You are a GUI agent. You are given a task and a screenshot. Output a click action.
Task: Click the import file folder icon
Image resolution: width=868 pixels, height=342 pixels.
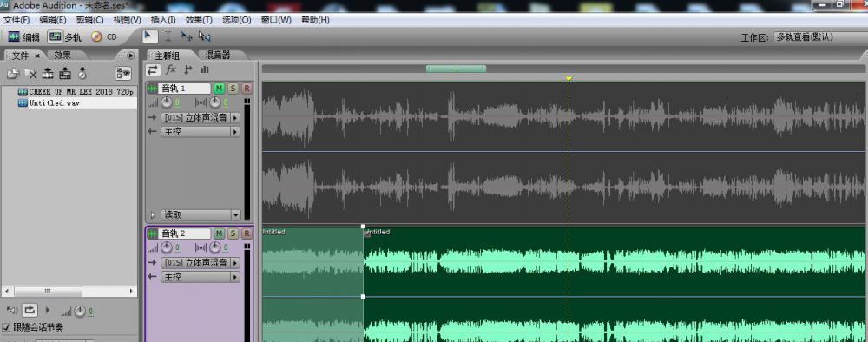13,73
